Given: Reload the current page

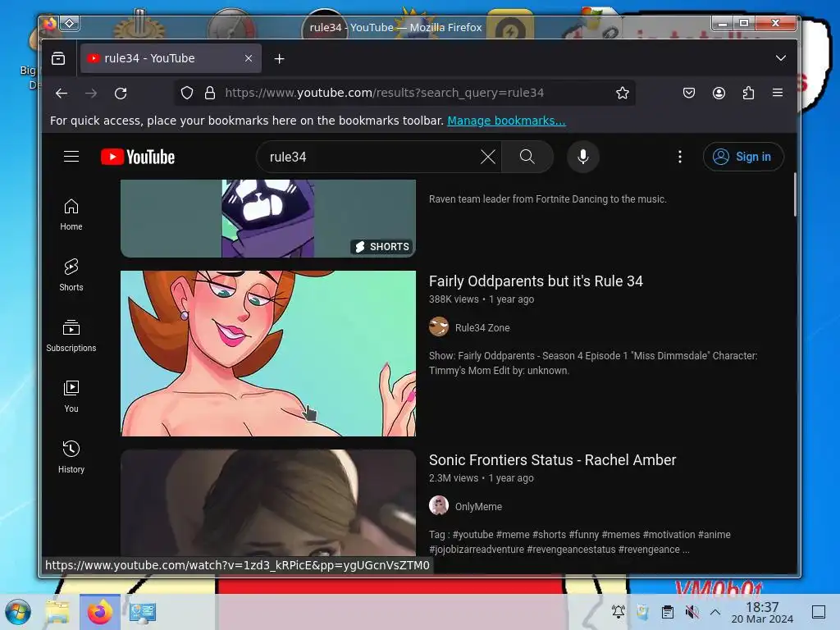Looking at the screenshot, I should coord(121,94).
